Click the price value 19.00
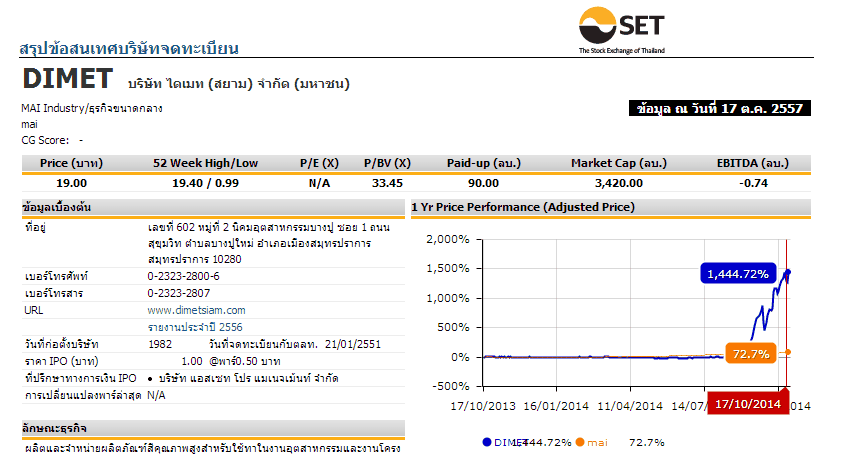The width and height of the screenshot is (841, 457). (x=71, y=183)
